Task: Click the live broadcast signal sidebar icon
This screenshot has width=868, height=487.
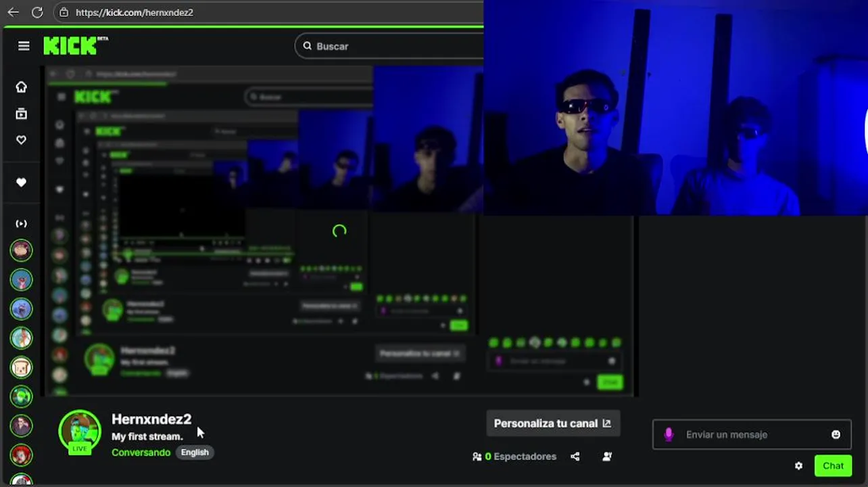Action: tap(22, 223)
